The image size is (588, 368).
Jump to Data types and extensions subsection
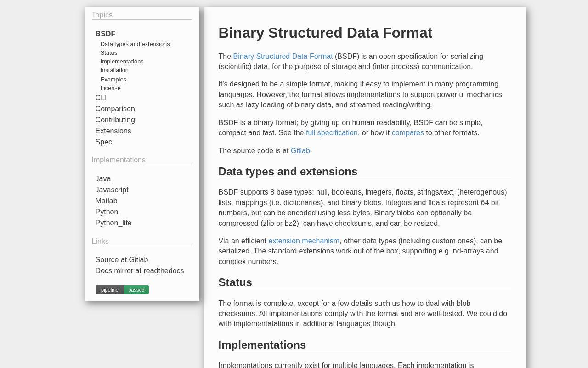(x=135, y=44)
